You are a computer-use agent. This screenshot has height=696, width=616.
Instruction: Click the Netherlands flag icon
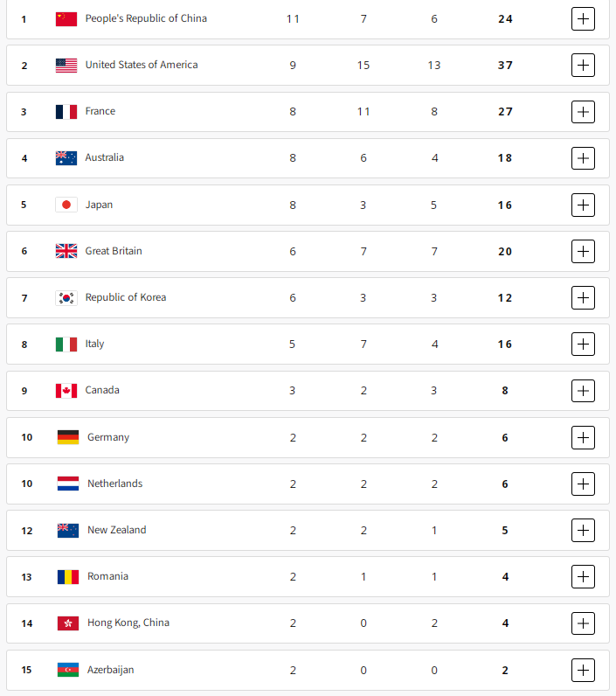pos(68,484)
